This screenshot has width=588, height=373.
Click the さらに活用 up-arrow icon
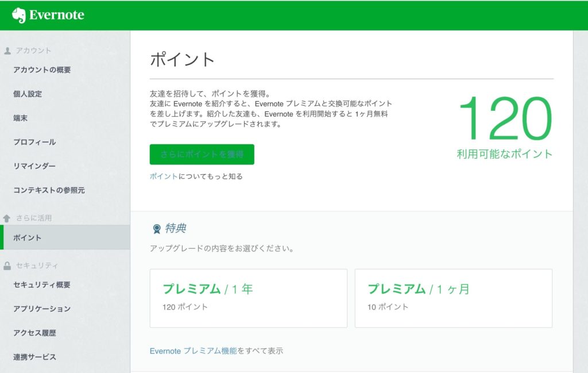coord(7,218)
